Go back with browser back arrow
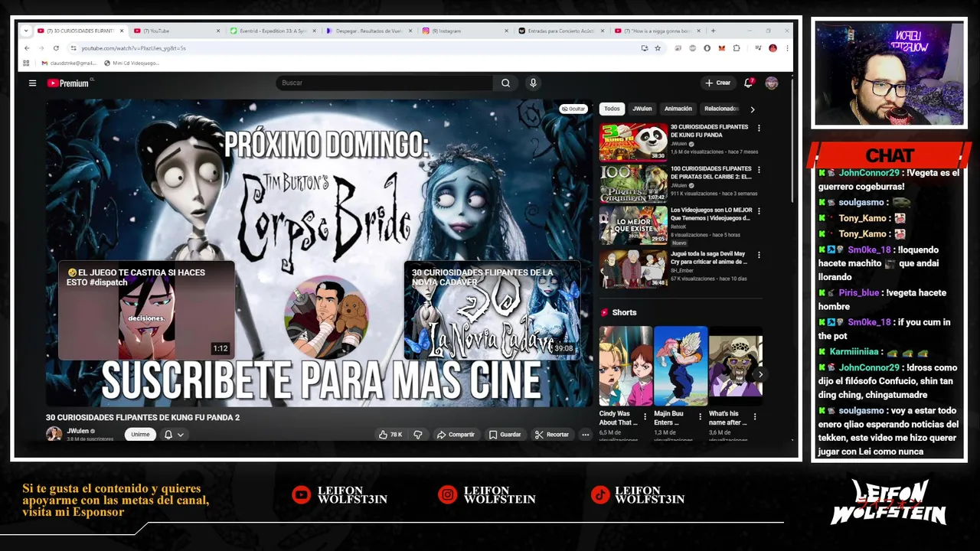Image resolution: width=980 pixels, height=551 pixels. pos(27,48)
